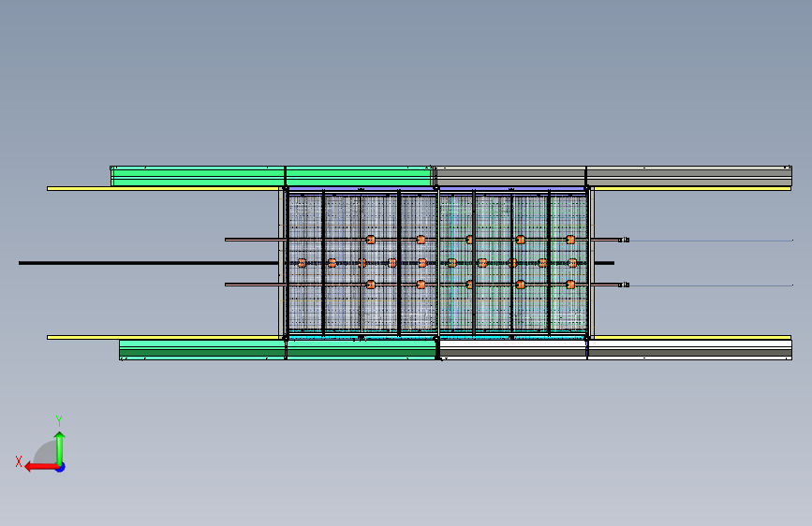The width and height of the screenshot is (812, 526).
Task: Click the red X axis arrow of triad
Action: (x=40, y=467)
